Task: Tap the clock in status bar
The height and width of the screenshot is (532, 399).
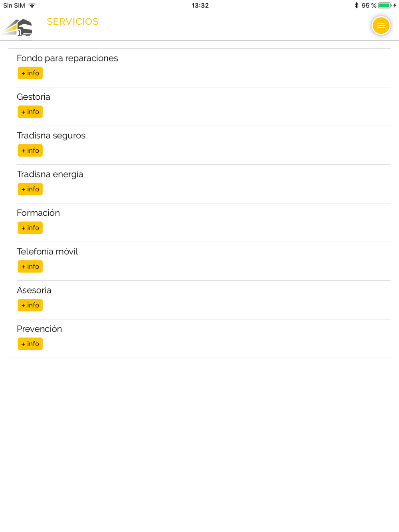Action: tap(200, 6)
